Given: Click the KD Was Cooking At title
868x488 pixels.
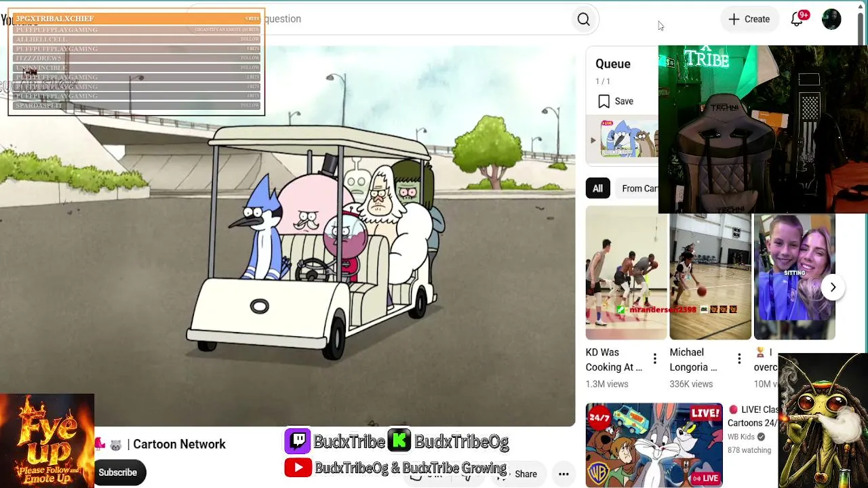Looking at the screenshot, I should click(x=614, y=360).
